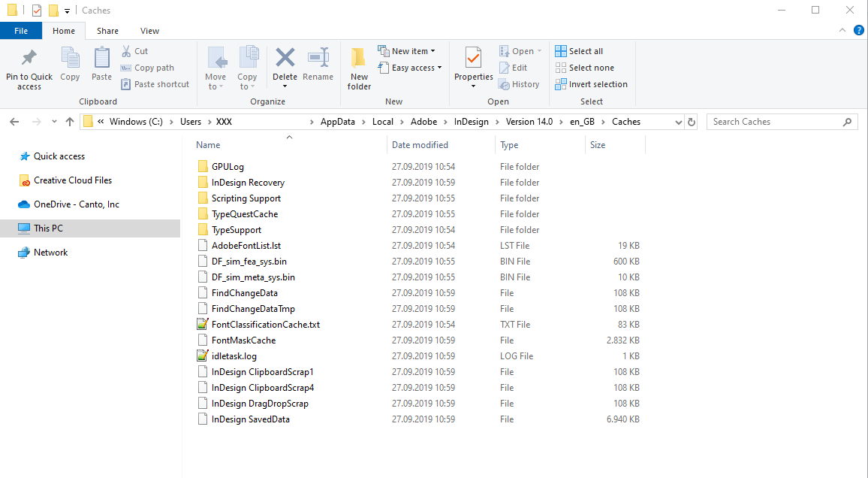Open the Easy access dropdown
The width and height of the screenshot is (868, 478).
[x=410, y=68]
